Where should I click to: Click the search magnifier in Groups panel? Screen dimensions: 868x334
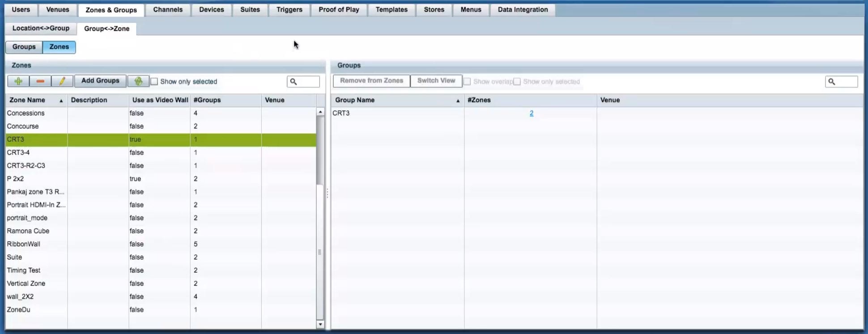(832, 81)
